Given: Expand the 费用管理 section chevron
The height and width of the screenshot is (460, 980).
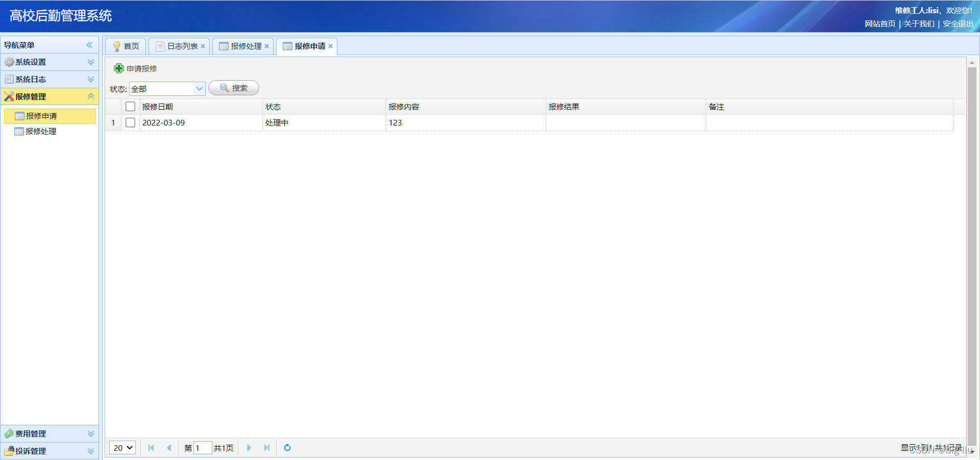Looking at the screenshot, I should point(91,433).
